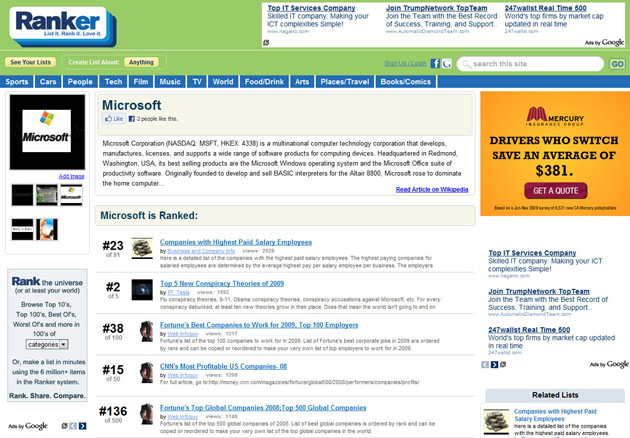Open the Food/Drink category
The height and width of the screenshot is (438, 630).
tap(264, 82)
